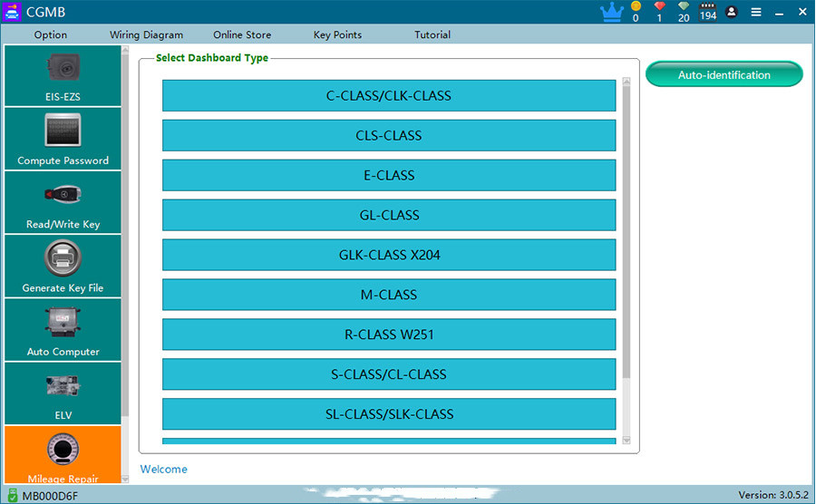Open Generate Key File tool
Viewport: 816px width, 504px height.
[x=63, y=267]
